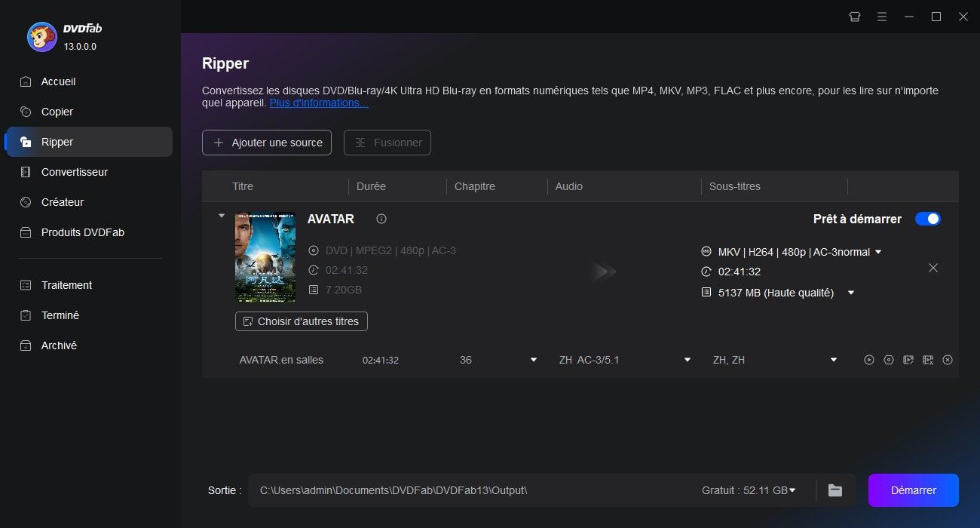Click the DVDFab monkey logo
Screen dimensions: 980x528
[42, 37]
